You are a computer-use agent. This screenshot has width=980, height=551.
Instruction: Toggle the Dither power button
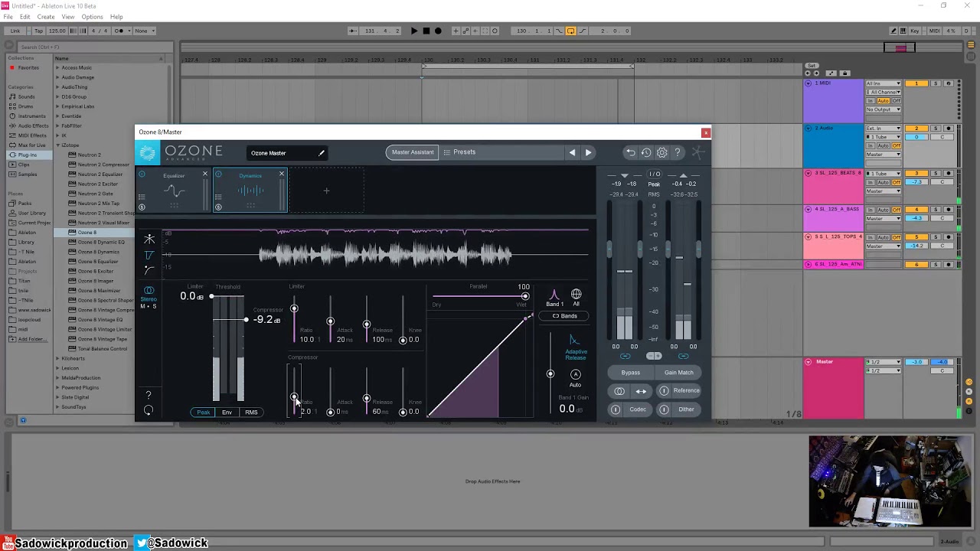point(664,409)
